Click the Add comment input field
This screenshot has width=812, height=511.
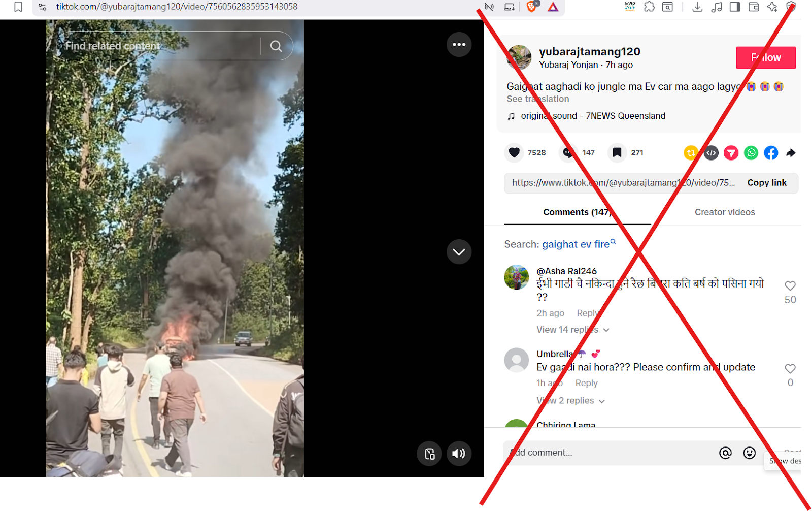609,453
